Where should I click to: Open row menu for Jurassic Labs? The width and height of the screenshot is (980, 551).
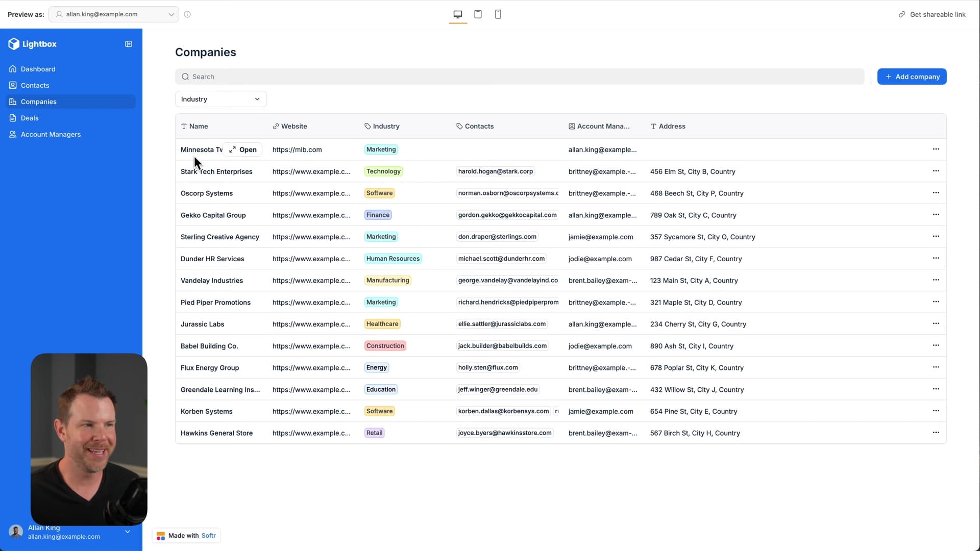pos(936,323)
